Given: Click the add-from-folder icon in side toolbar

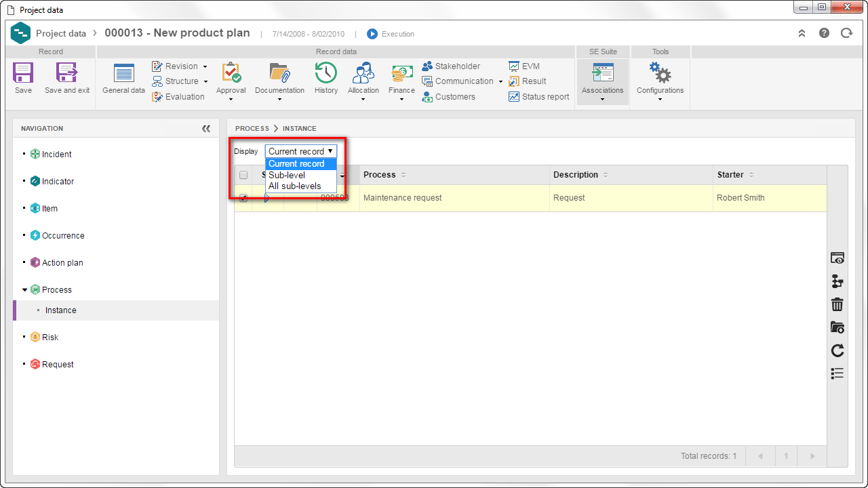Looking at the screenshot, I should click(837, 327).
